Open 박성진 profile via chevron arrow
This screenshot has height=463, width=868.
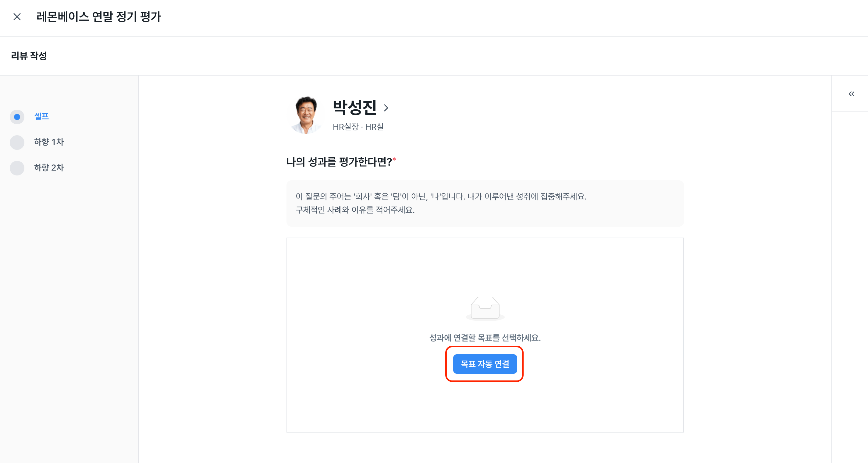(386, 108)
